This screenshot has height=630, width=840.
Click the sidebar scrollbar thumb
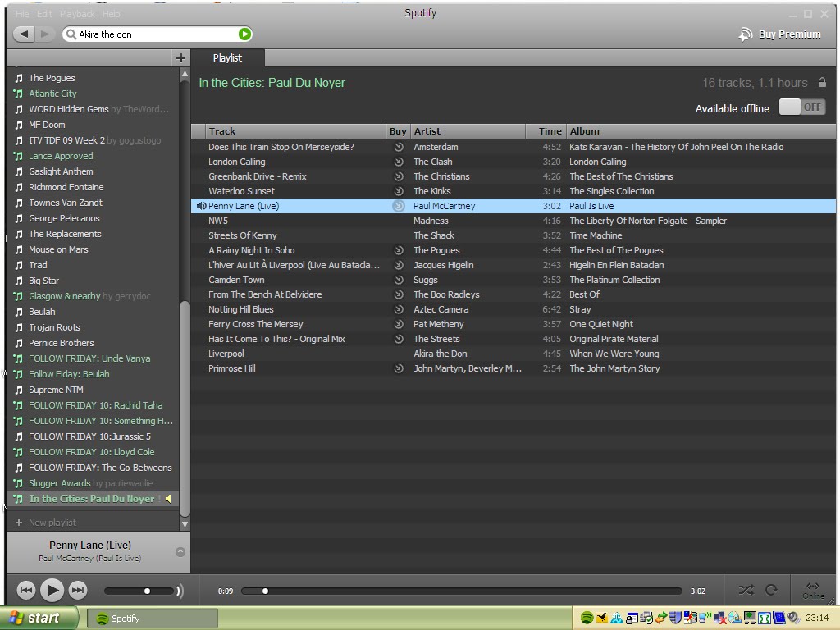[x=185, y=409]
